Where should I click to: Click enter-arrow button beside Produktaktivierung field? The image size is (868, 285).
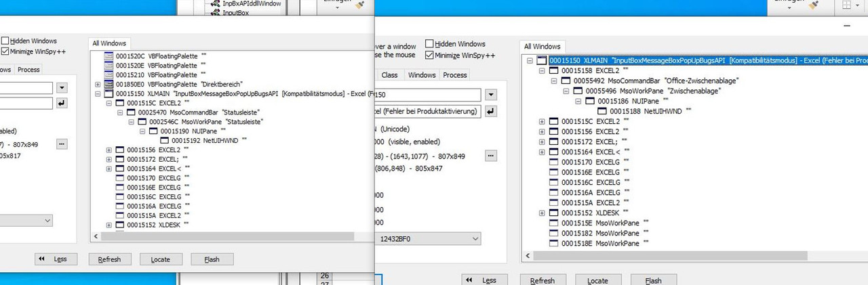pyautogui.click(x=492, y=111)
